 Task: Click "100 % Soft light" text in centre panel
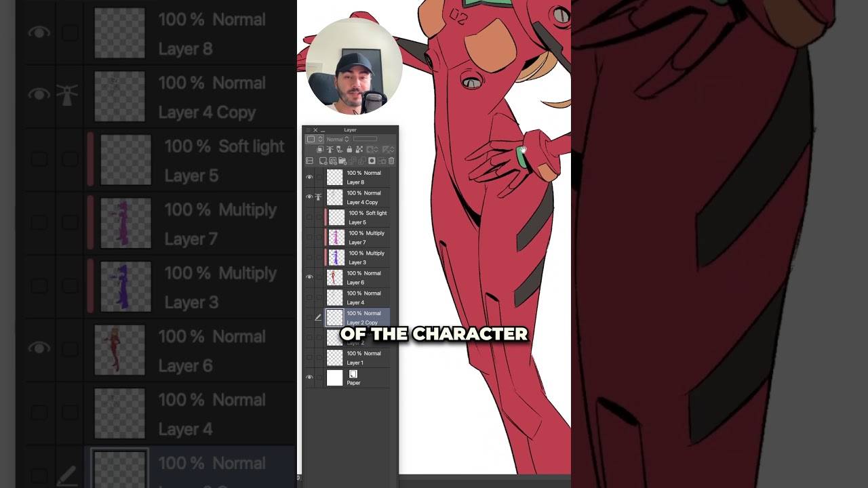click(x=368, y=213)
